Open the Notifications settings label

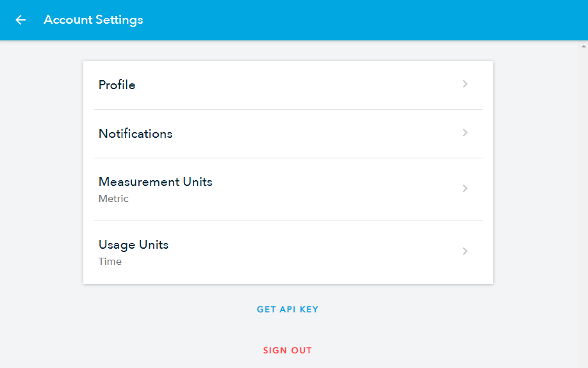(135, 133)
